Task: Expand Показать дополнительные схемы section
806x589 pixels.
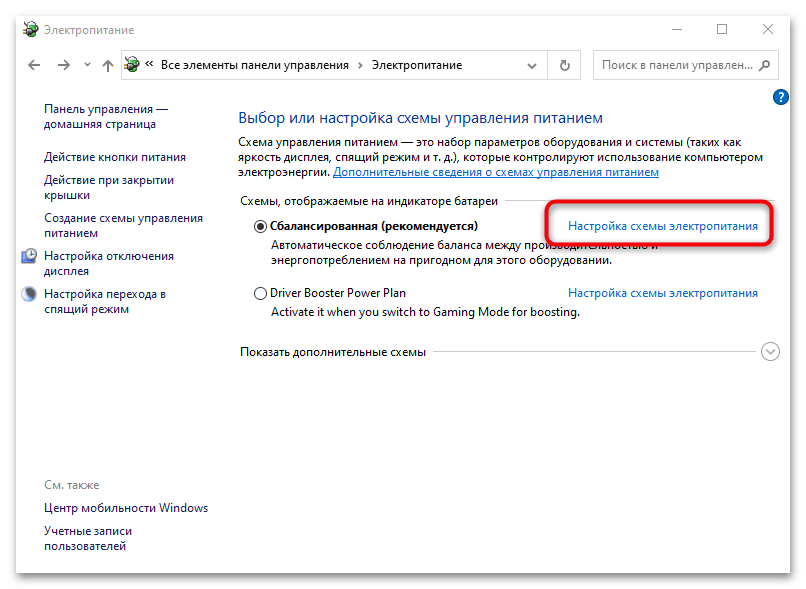Action: pos(769,352)
